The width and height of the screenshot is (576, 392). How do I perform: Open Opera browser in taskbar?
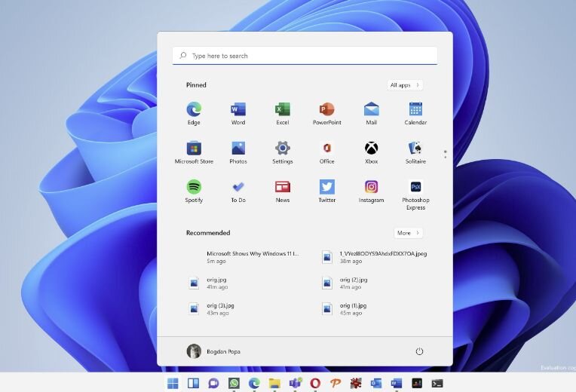click(x=315, y=383)
